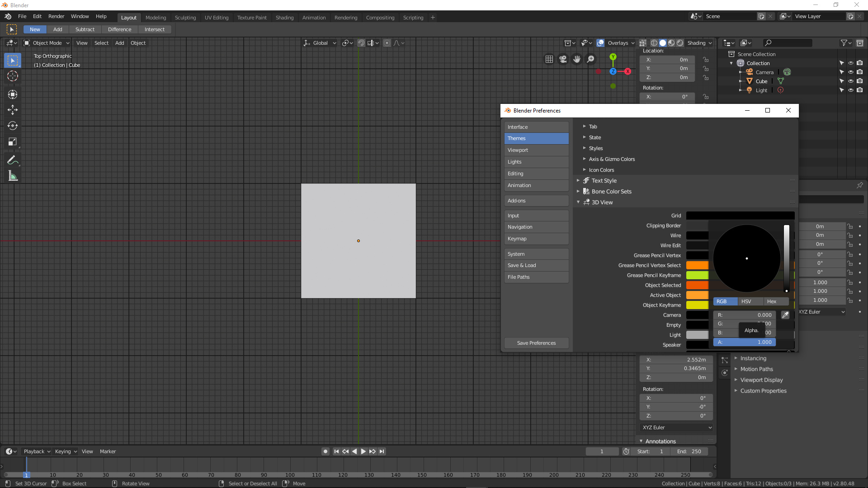The width and height of the screenshot is (868, 488).
Task: Activate the color eyedropper in the picker
Action: coord(785,315)
